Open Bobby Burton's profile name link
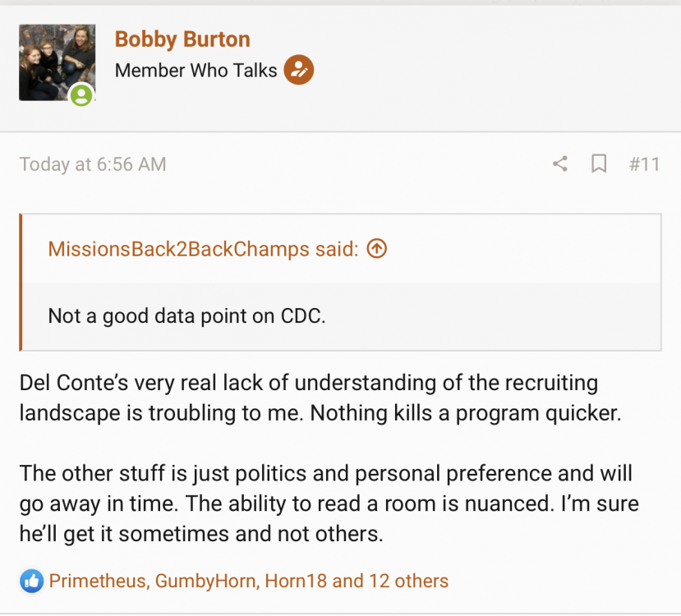The width and height of the screenshot is (681, 616). [x=182, y=39]
